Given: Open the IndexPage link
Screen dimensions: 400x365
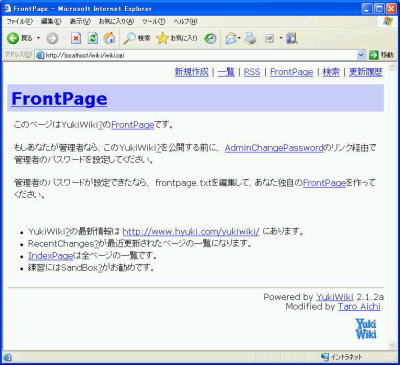Looking at the screenshot, I should tap(50, 256).
